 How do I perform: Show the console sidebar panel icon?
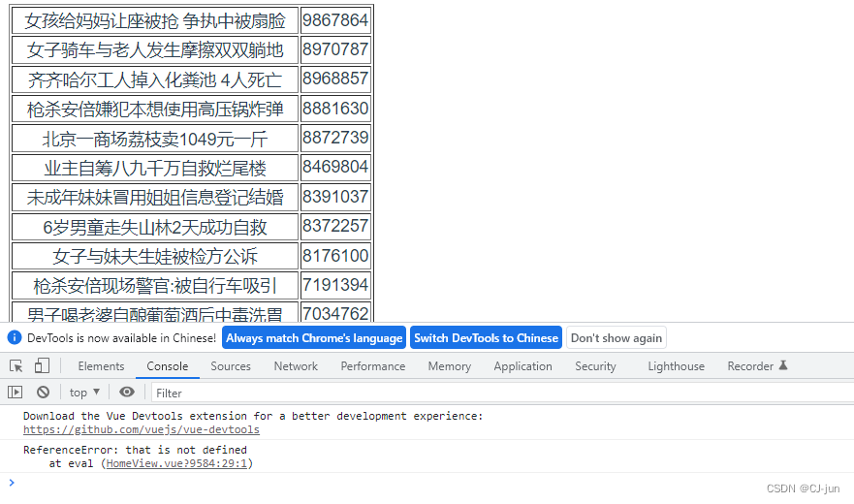click(x=16, y=392)
